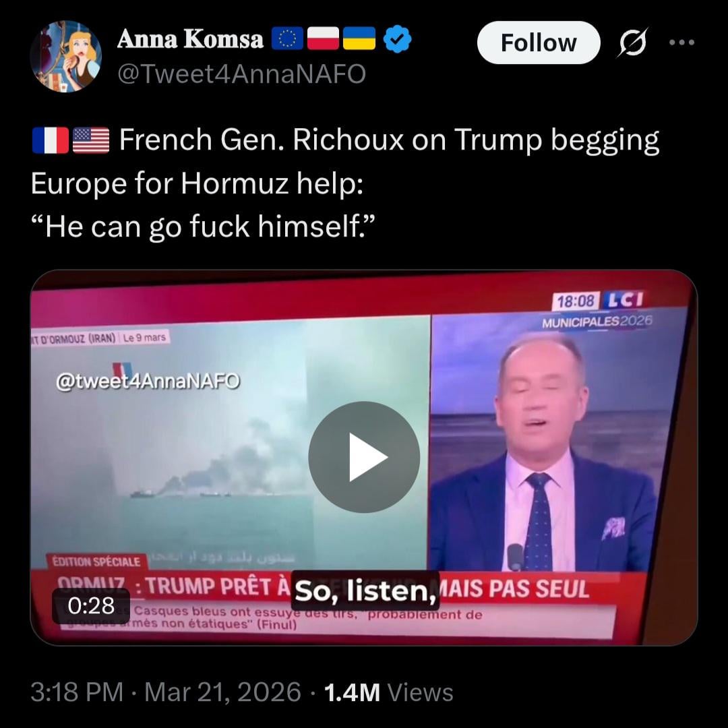Click the tweet text about Gen. Richoux
Screen dimensions: 728x728
[x=345, y=183]
